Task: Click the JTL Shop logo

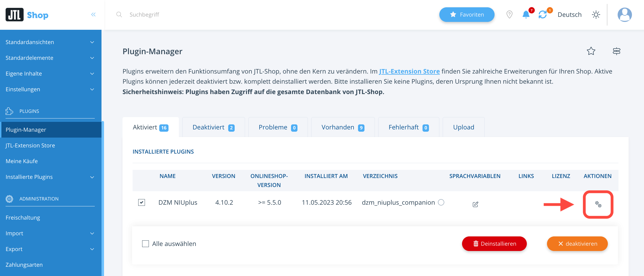Action: [x=27, y=15]
